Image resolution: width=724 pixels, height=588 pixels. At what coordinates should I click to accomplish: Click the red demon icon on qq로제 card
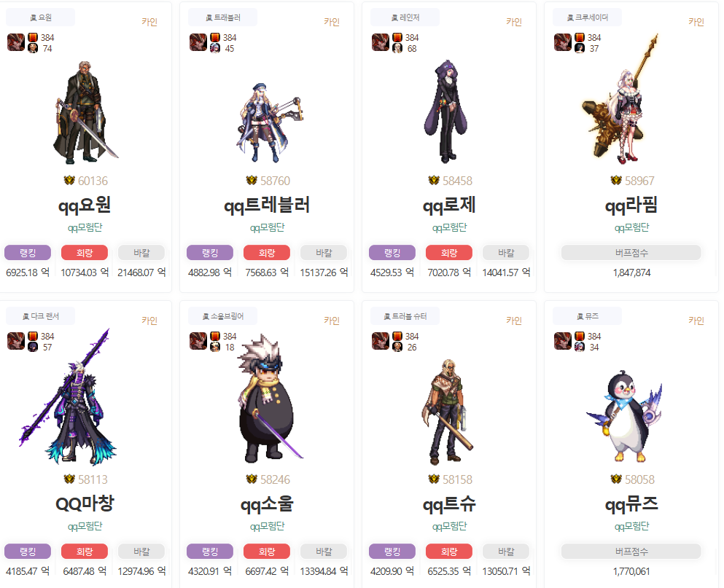pyautogui.click(x=381, y=42)
